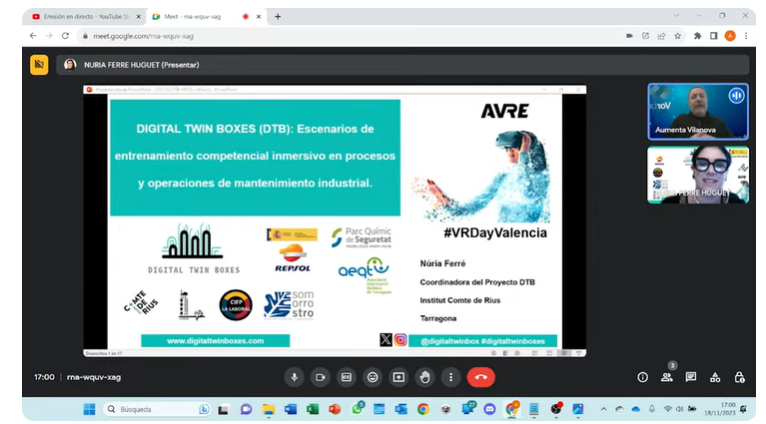
Task: Open Excel from the taskbar
Action: 313,409
